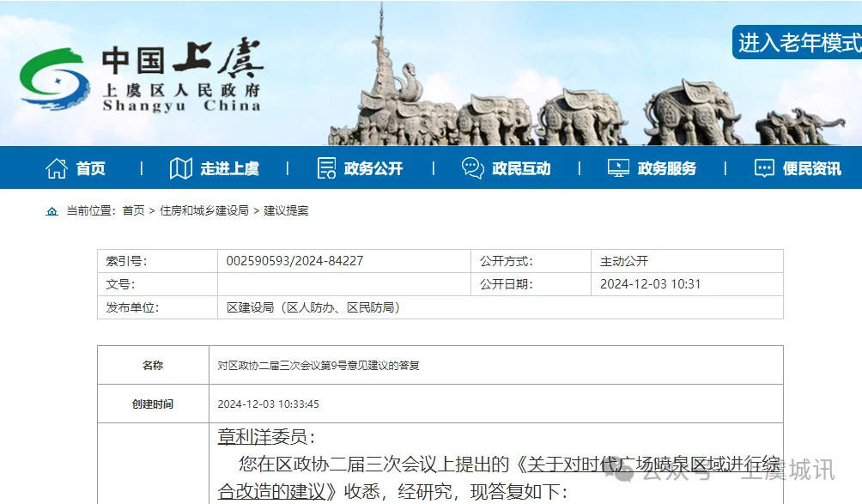Click the document icon beside 政务公开
Screen dimensions: 862x504
click(326, 168)
